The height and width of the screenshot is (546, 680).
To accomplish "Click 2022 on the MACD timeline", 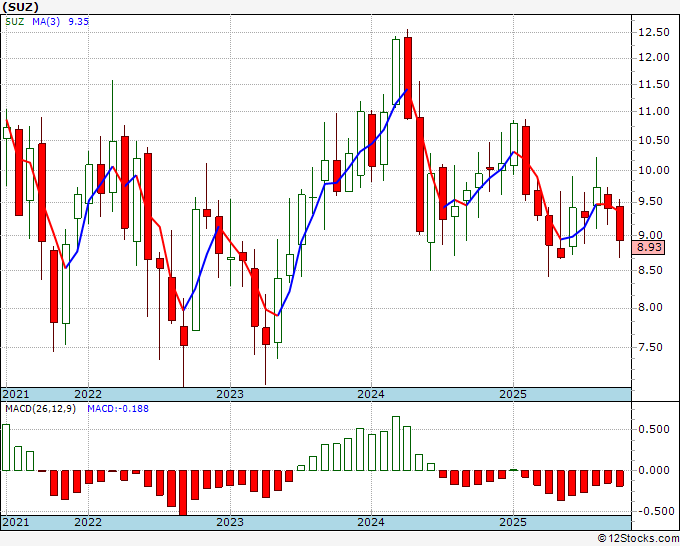I will point(88,522).
